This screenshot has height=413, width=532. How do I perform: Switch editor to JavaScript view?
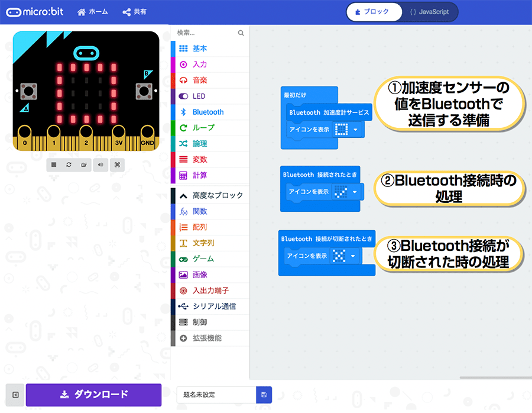[429, 12]
